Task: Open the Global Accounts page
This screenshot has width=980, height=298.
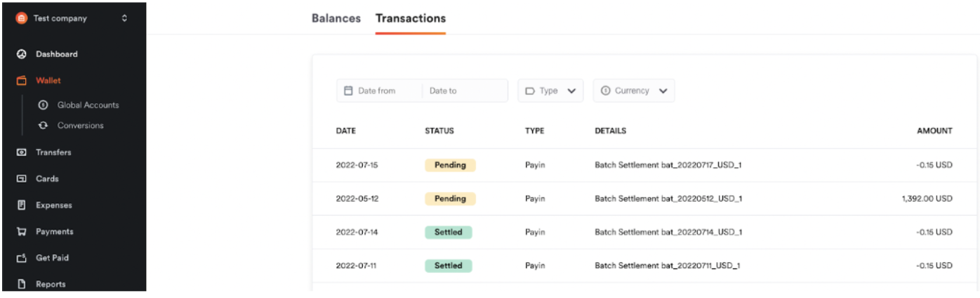Action: (x=88, y=105)
